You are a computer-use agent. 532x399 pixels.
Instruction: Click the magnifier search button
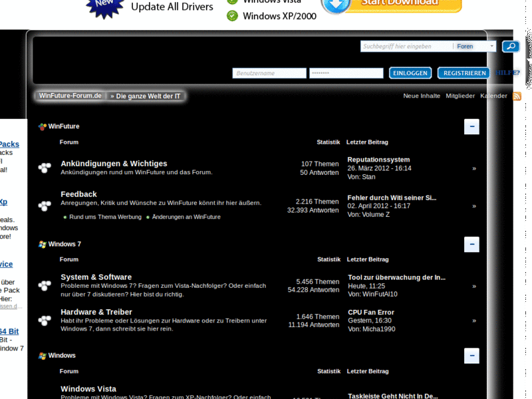pyautogui.click(x=511, y=47)
